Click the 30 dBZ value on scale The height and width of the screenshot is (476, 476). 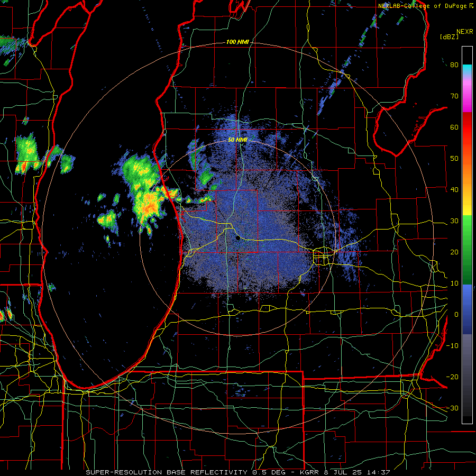pos(454,221)
